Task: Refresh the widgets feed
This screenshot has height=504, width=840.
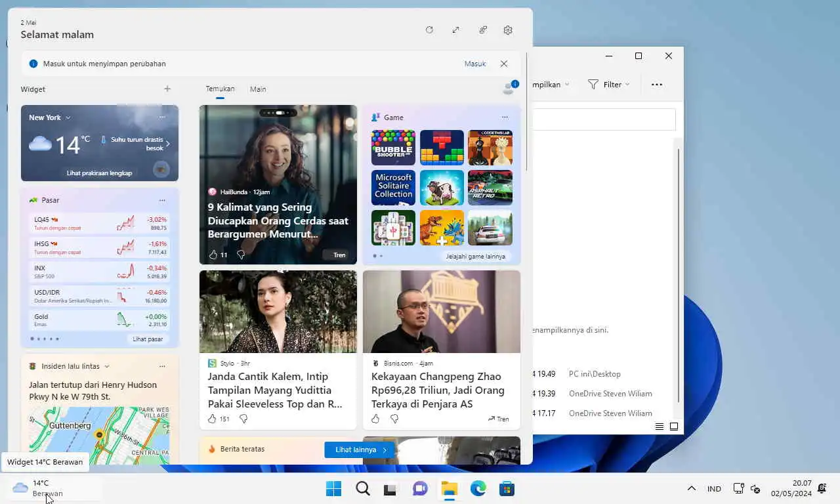Action: (x=429, y=30)
